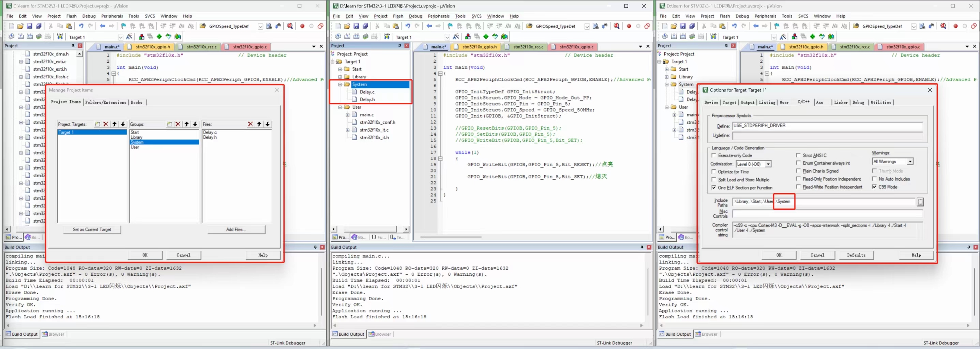Enable Strict ANSI C

(799, 155)
